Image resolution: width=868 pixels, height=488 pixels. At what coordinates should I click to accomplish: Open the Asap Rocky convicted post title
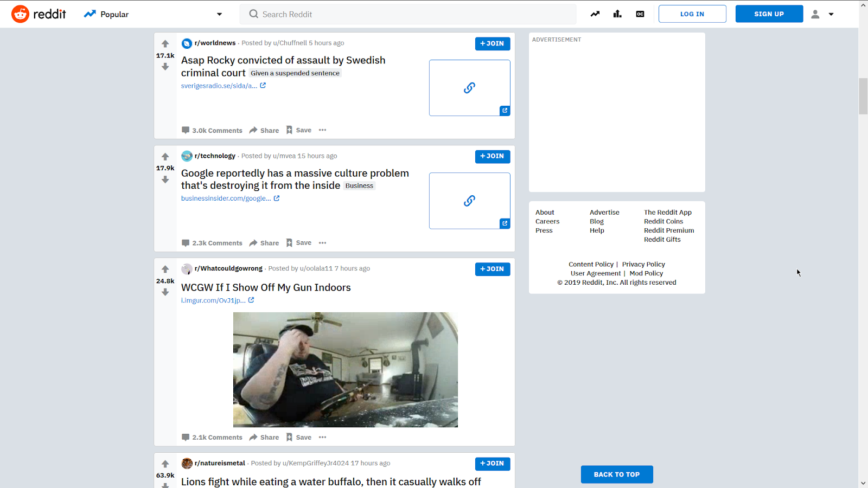coord(283,67)
